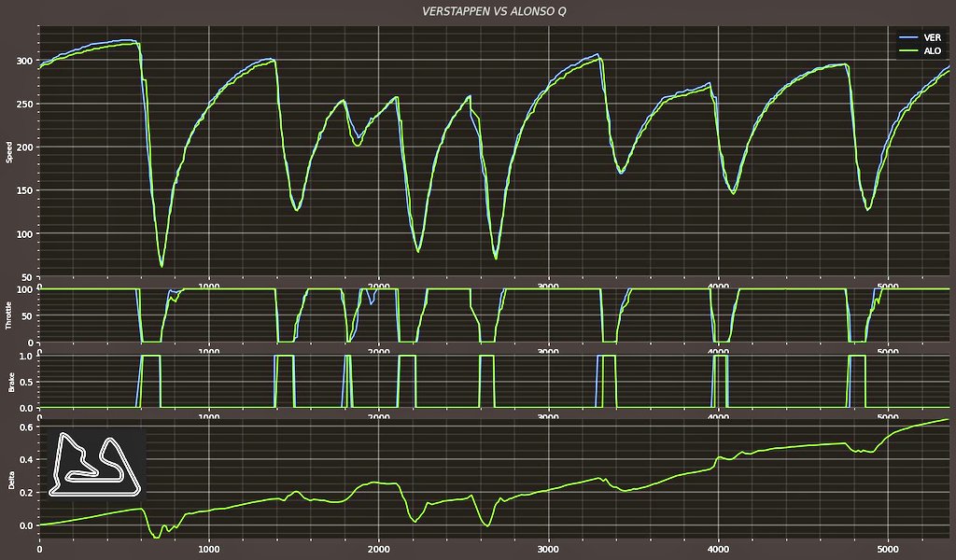Click the 'Speed' y-axis label
The image size is (956, 560).
pyautogui.click(x=9, y=152)
